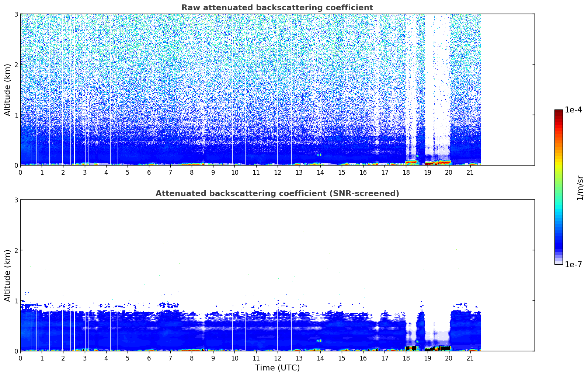
Task: Click the colorbar's '1e-4' maximum label
Action: [573, 110]
